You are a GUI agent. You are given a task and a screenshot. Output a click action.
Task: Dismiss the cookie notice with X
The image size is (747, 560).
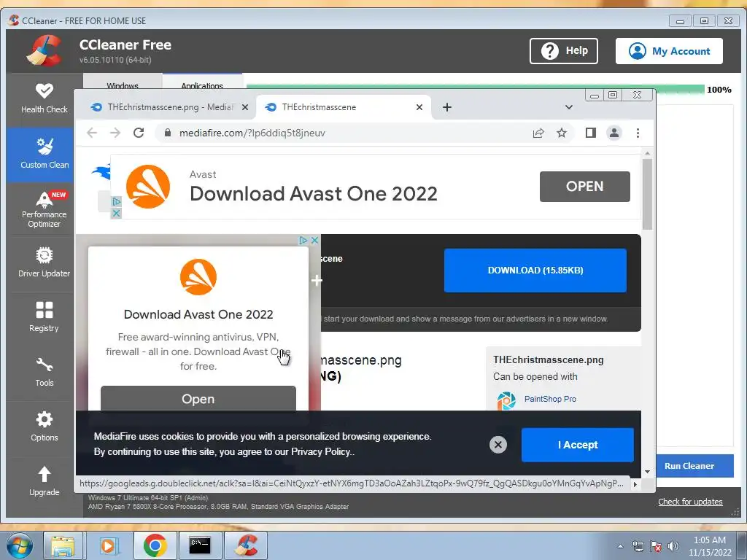(498, 445)
